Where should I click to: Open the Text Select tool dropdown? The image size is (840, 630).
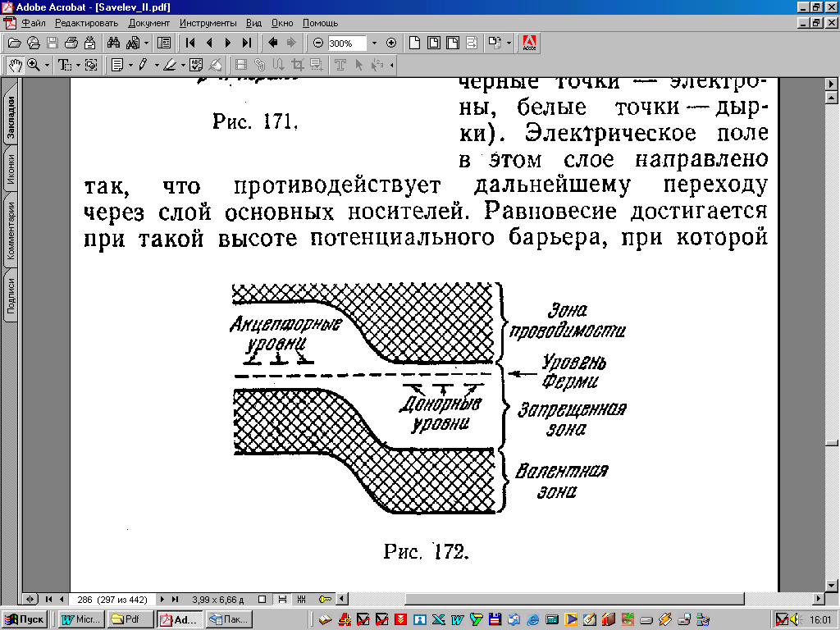pos(78,66)
